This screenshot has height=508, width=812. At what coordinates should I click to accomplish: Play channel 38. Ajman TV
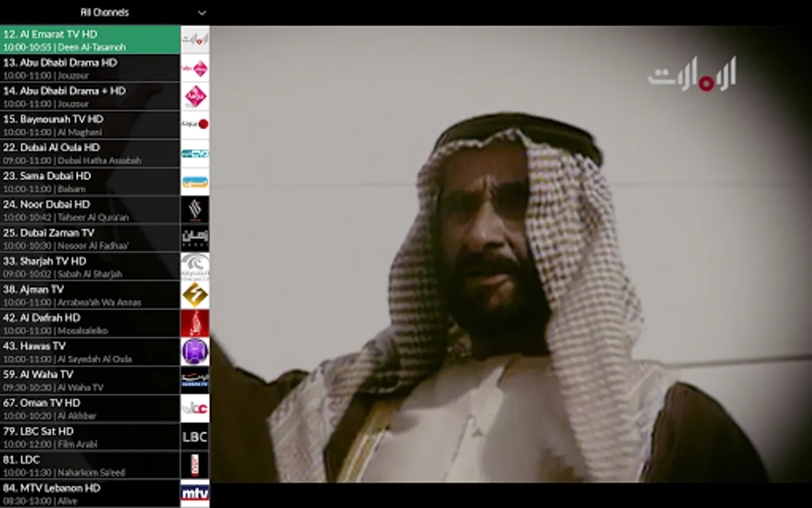point(90,295)
